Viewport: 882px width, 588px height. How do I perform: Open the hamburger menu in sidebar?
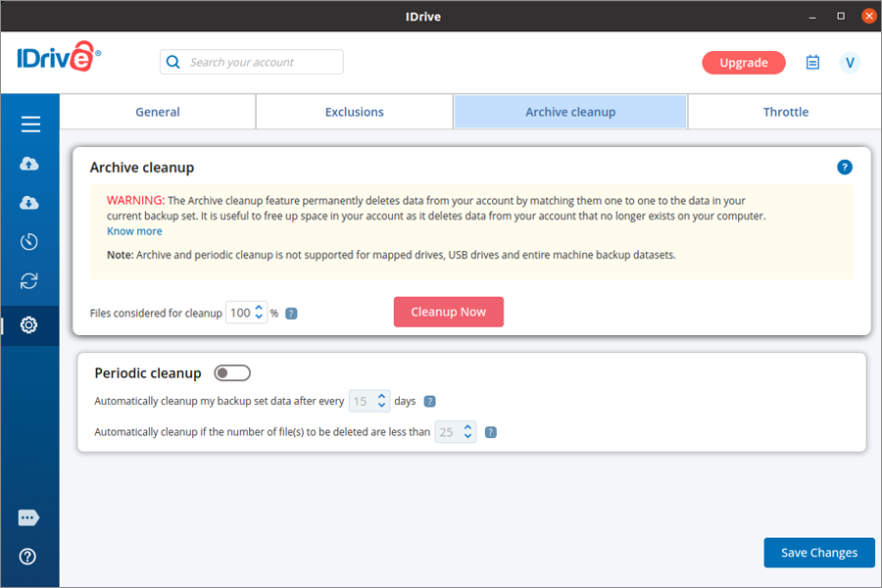[x=30, y=124]
